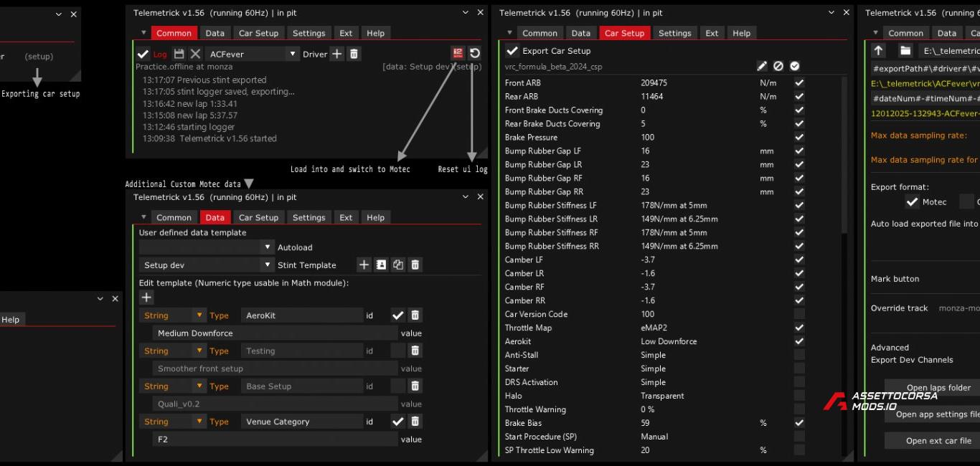Uncheck the Brake Pressure export checkbox
The height and width of the screenshot is (466, 980).
[799, 137]
